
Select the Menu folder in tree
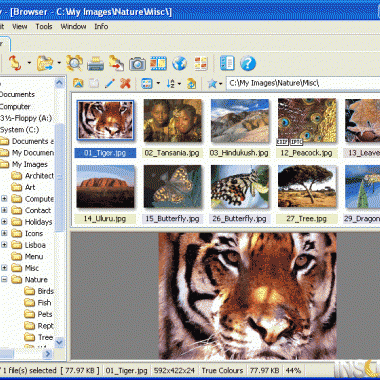click(27, 256)
